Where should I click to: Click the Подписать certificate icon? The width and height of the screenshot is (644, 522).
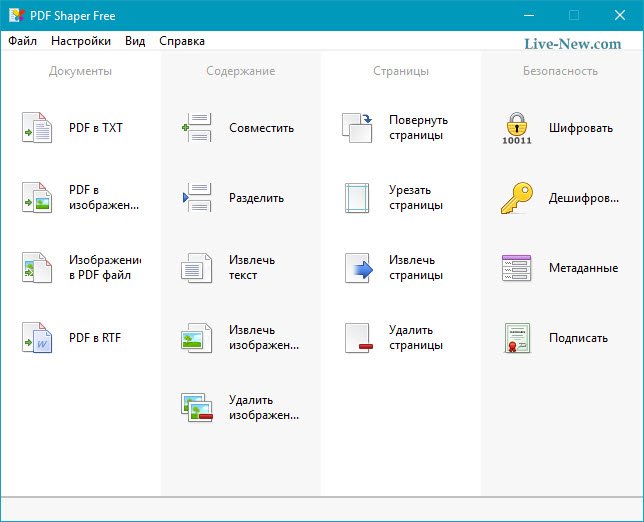517,338
